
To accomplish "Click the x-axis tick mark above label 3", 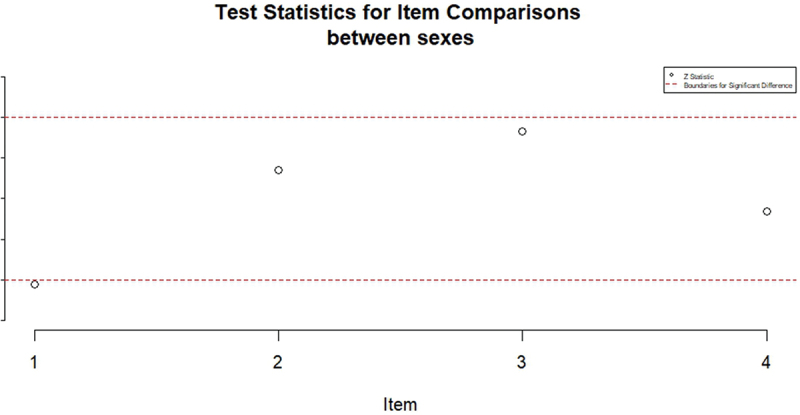I will pyautogui.click(x=522, y=333).
